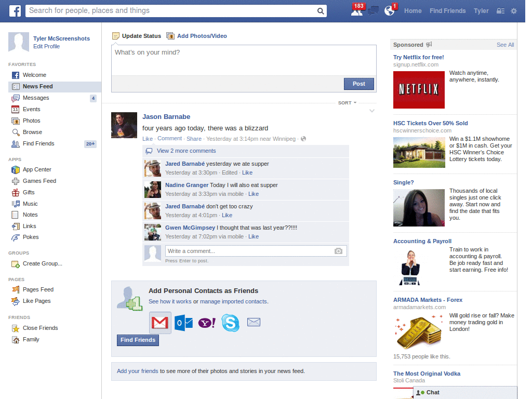The height and width of the screenshot is (399, 532).
Task: Click the Pokes icon
Action: click(x=15, y=237)
